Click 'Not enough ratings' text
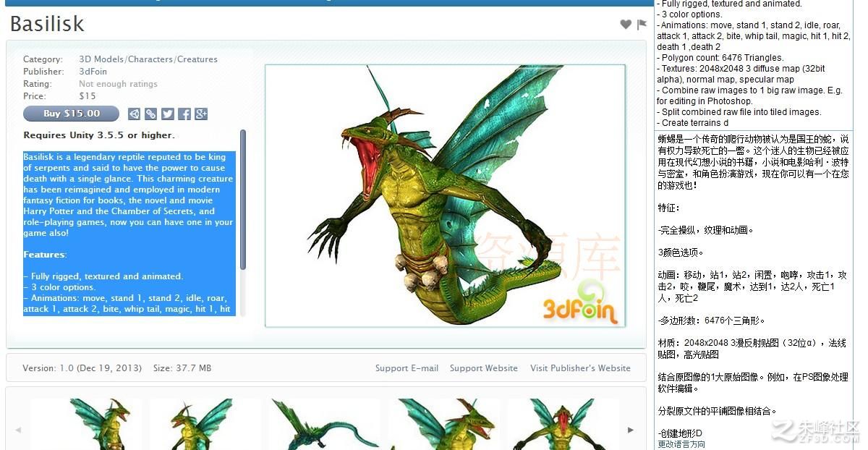The width and height of the screenshot is (868, 450). 118,84
